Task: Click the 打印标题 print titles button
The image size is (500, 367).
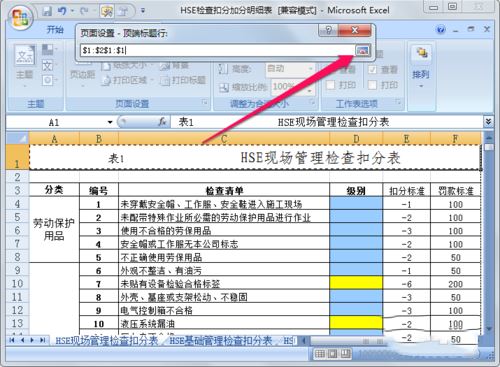Action: click(x=183, y=80)
